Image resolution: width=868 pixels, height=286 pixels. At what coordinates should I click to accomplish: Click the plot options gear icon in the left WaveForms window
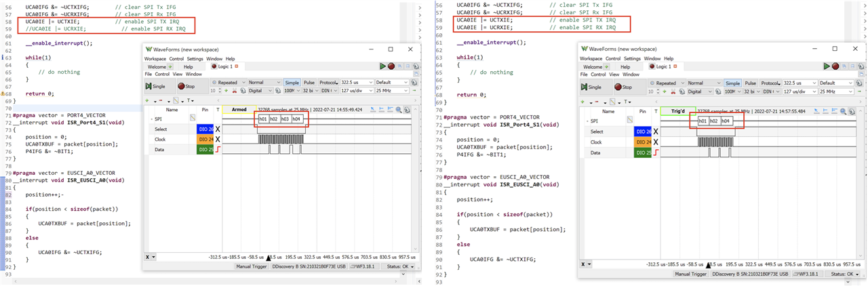(x=407, y=110)
